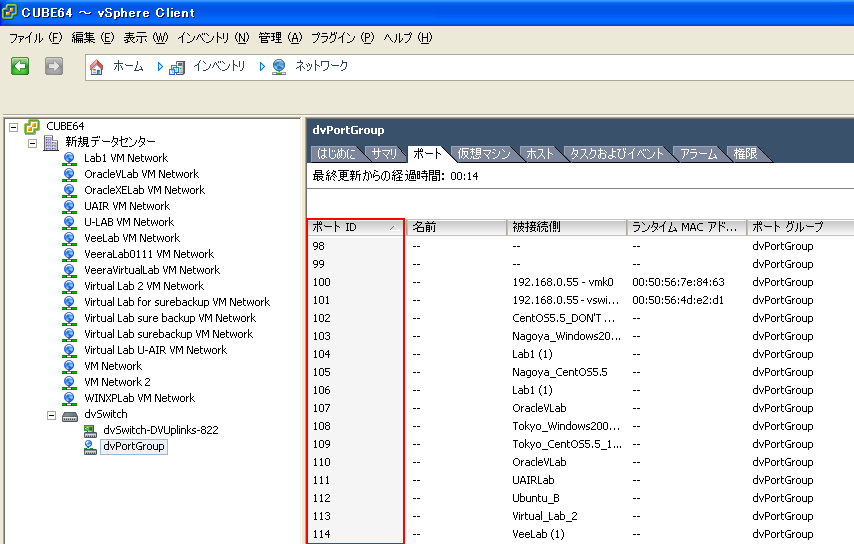This screenshot has width=854, height=544.
Task: Switch to the ホスト tab
Action: coord(540,154)
